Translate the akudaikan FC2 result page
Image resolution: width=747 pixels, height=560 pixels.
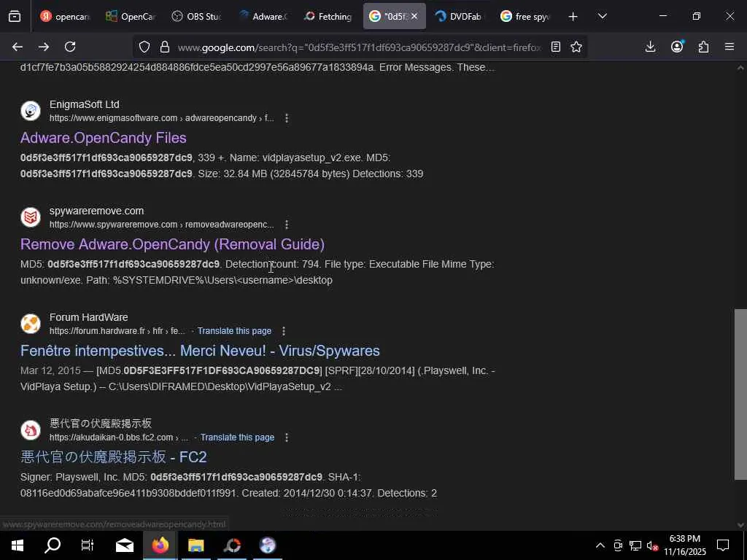click(x=237, y=437)
